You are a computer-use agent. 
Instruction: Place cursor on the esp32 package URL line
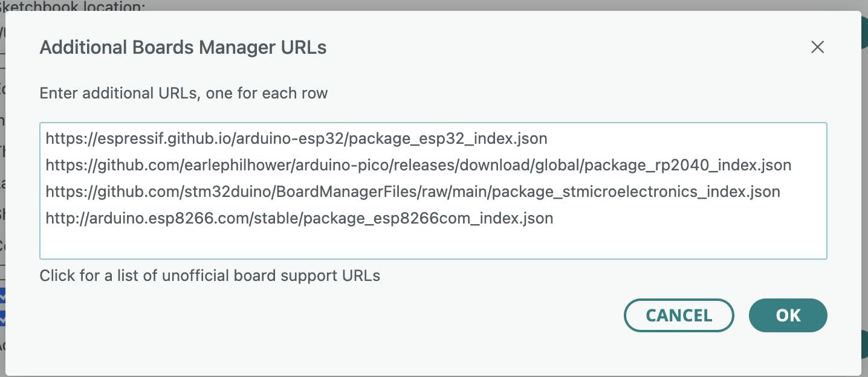(296, 138)
